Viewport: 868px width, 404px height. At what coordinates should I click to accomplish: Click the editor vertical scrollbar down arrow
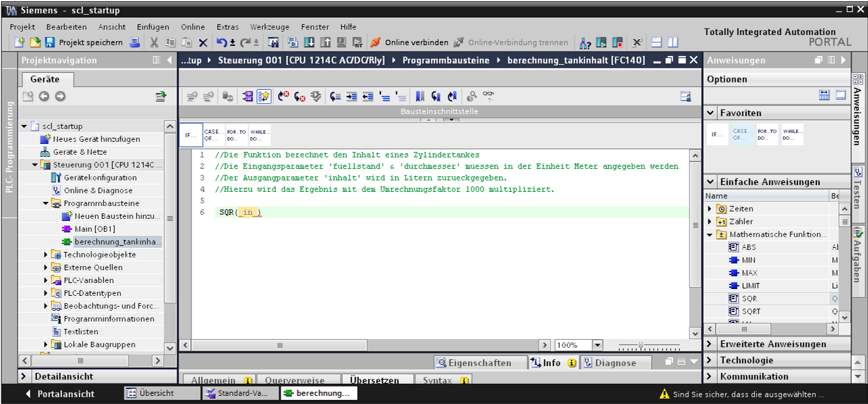click(x=695, y=333)
